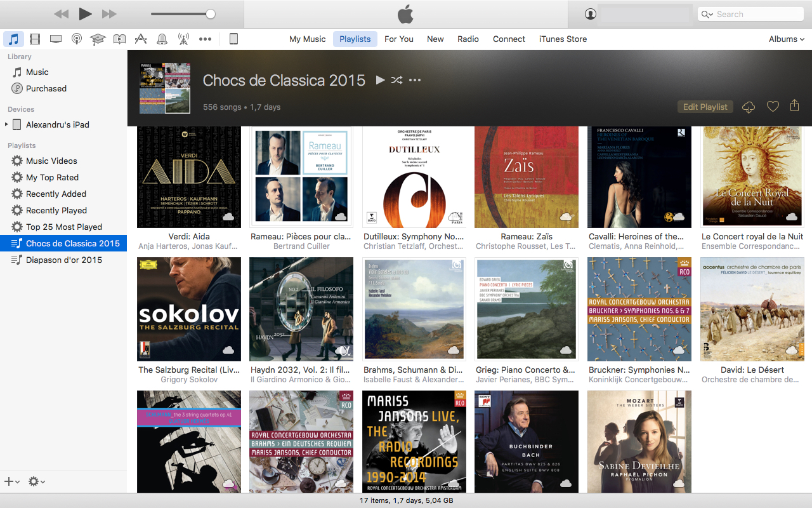Open the add playlist plus dropdown
Screen dimensions: 812x508
[11, 481]
